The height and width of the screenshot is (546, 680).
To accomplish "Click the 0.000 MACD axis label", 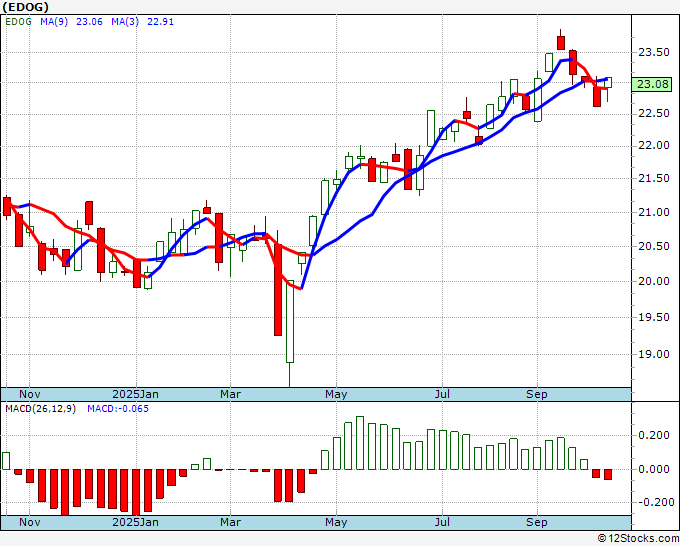I will (x=654, y=469).
